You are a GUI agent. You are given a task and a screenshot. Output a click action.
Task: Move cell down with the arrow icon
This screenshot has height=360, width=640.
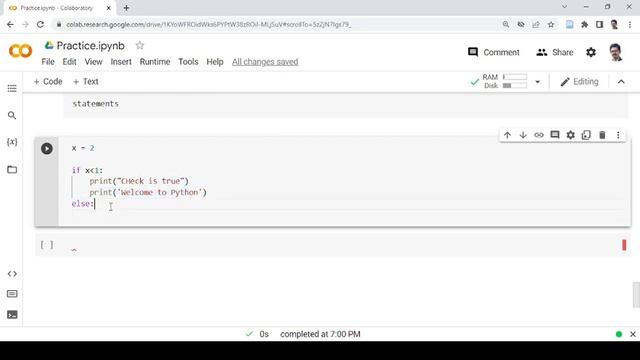click(x=523, y=135)
